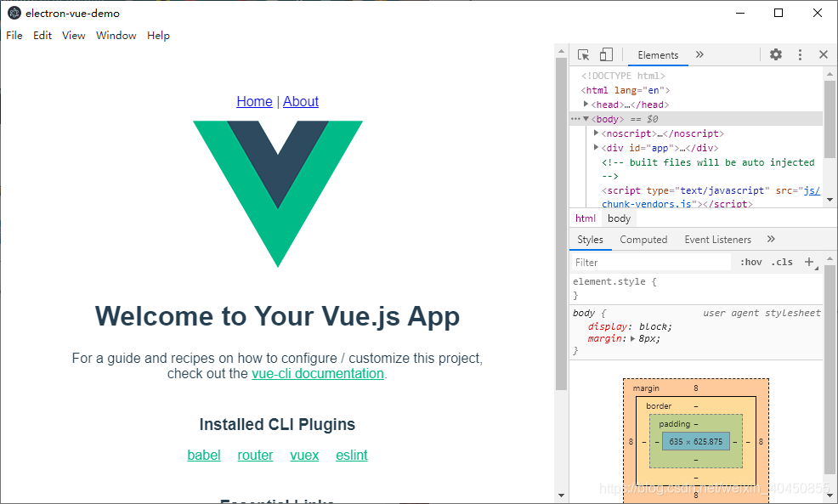Open the Help menu
The image size is (838, 504).
tap(158, 36)
